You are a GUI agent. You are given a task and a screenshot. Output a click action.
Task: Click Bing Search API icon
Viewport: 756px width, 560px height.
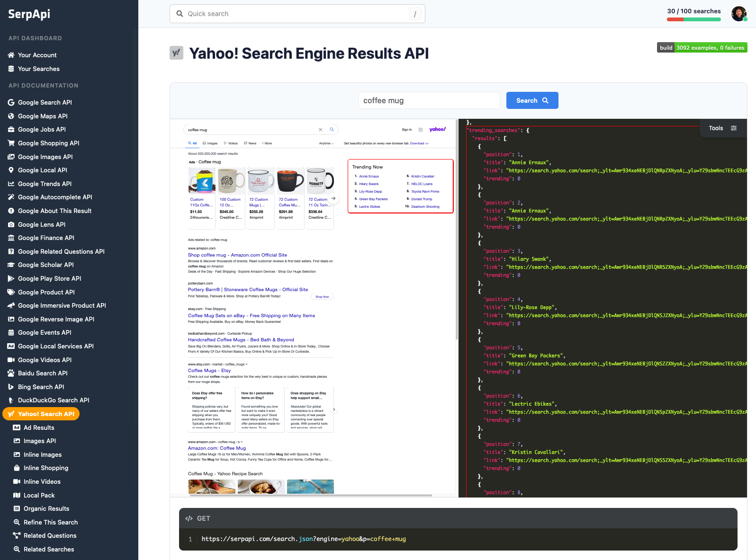pyautogui.click(x=11, y=387)
